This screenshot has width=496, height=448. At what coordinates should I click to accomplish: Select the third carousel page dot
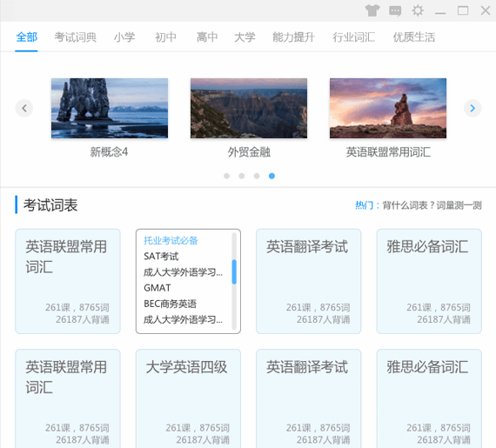[x=257, y=176]
